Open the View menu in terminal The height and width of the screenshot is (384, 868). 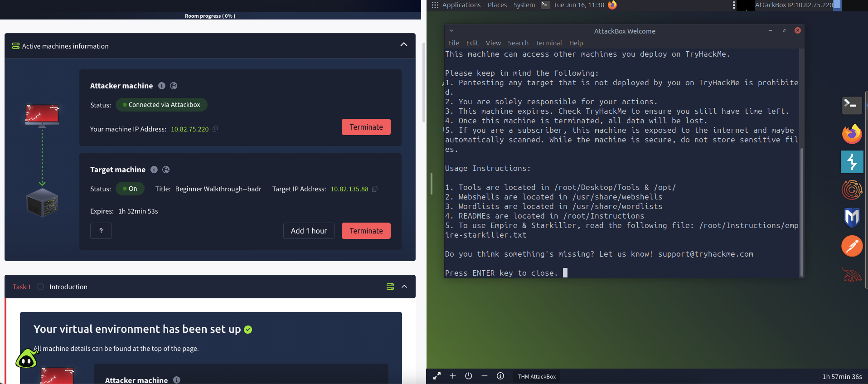[493, 43]
